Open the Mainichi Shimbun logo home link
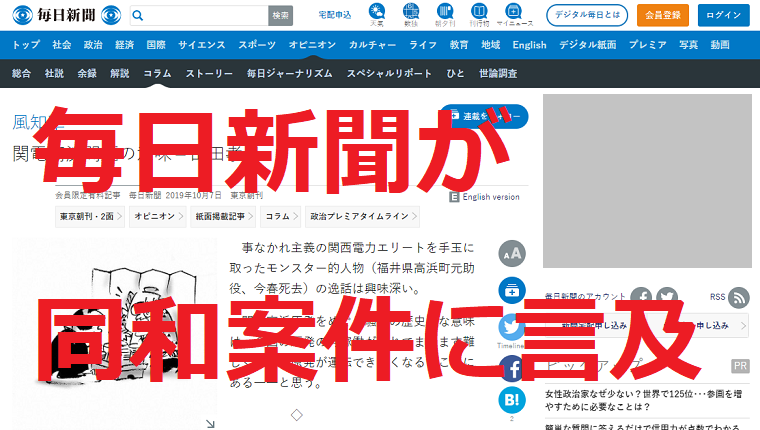 click(66, 15)
